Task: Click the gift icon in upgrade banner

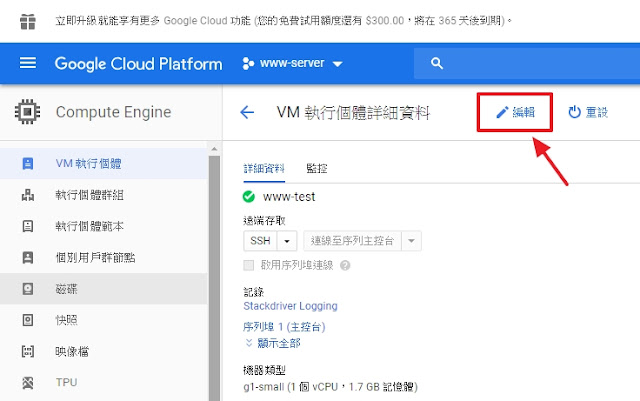Action: [x=28, y=21]
